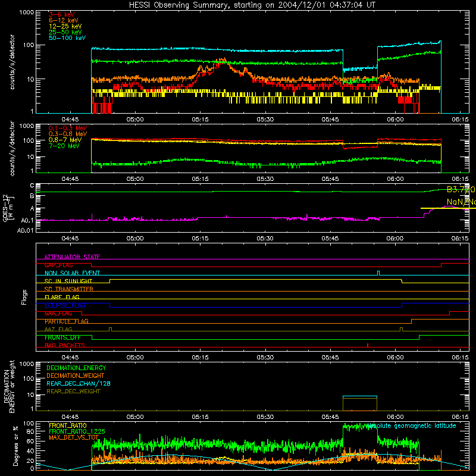
Task: Click the HESSI Observing Summary title text
Action: tap(252, 5)
